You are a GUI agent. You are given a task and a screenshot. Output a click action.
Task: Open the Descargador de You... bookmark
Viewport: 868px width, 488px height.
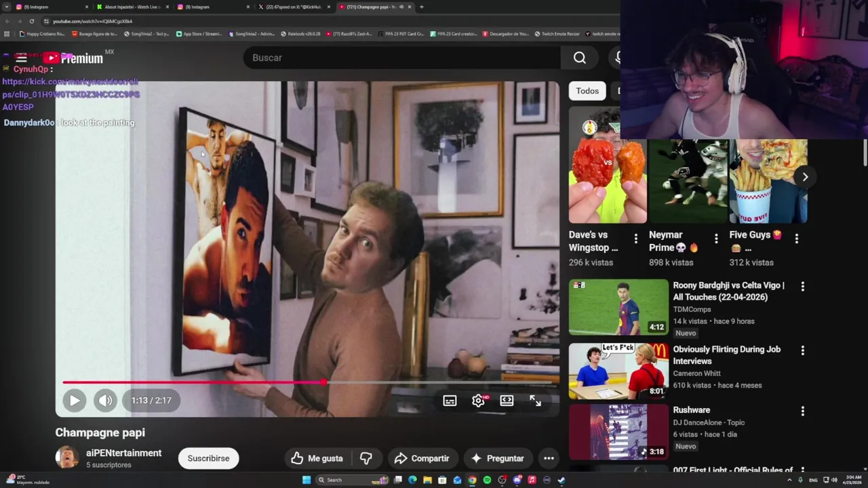click(506, 33)
